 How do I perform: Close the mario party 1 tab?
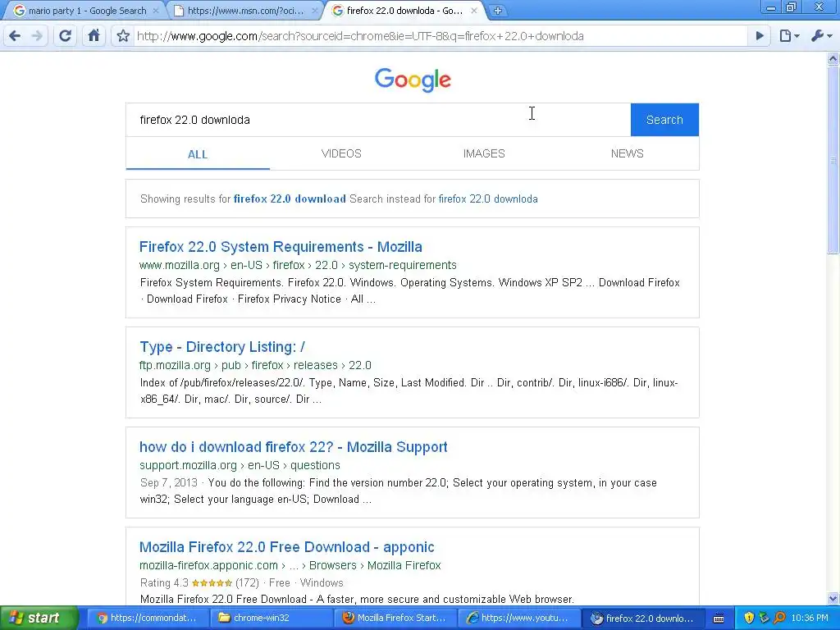point(156,11)
